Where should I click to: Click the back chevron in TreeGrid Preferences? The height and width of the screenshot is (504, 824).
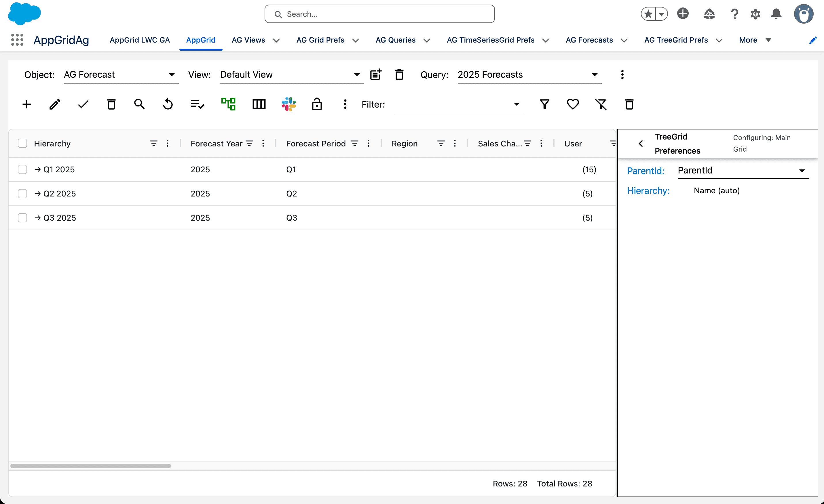pyautogui.click(x=641, y=144)
